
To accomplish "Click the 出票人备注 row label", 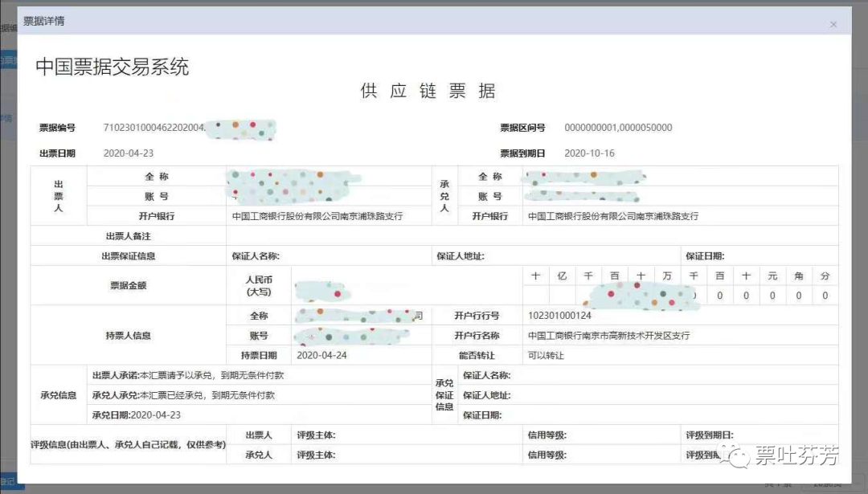I will (x=129, y=236).
